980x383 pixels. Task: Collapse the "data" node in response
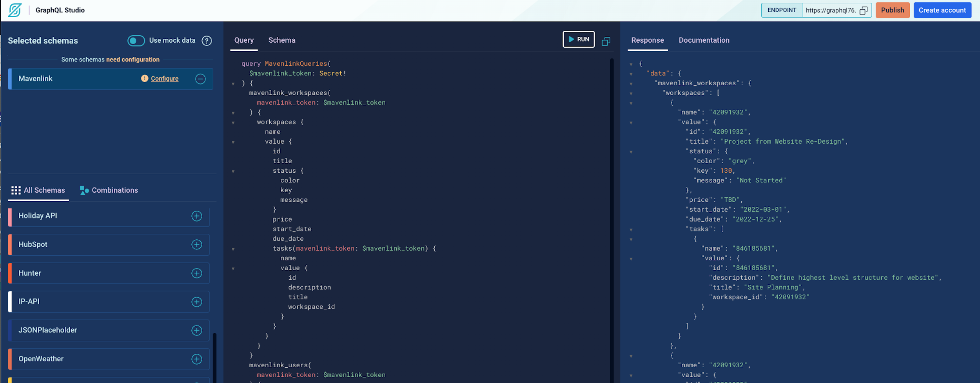pos(631,74)
